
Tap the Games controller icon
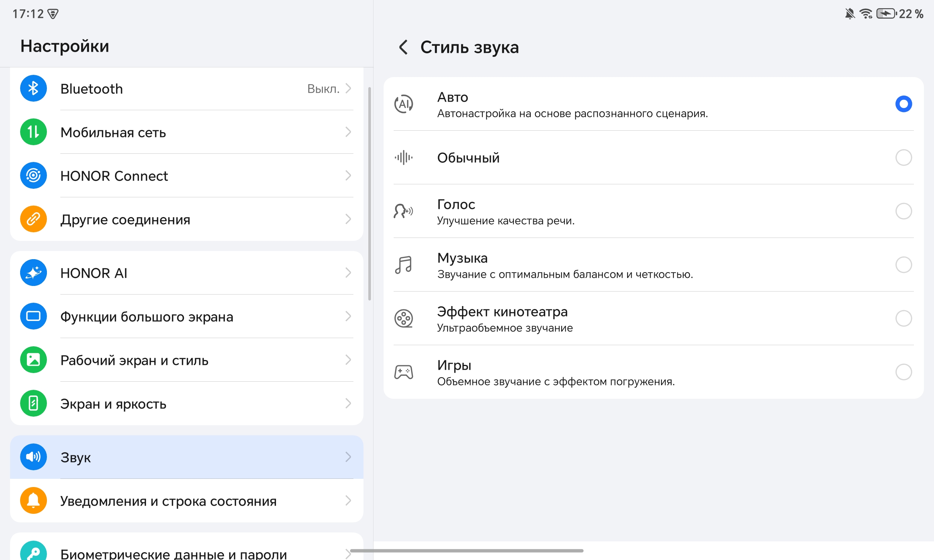point(403,372)
